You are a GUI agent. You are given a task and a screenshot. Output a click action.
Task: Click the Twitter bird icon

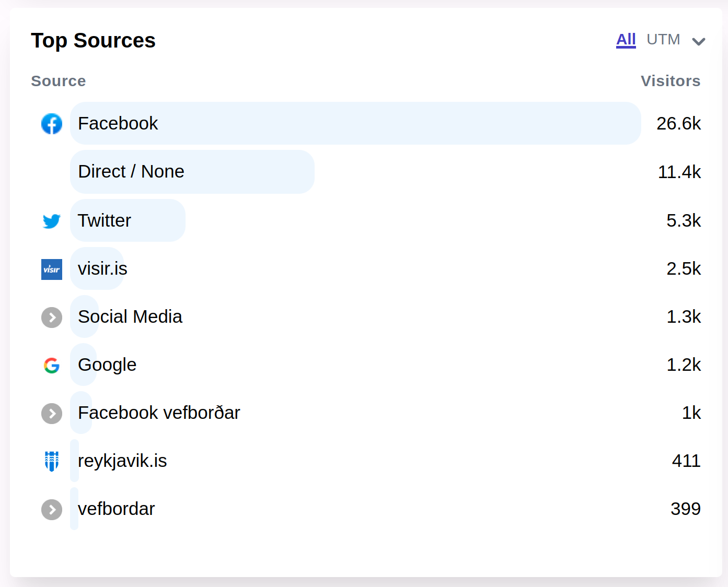pyautogui.click(x=52, y=221)
